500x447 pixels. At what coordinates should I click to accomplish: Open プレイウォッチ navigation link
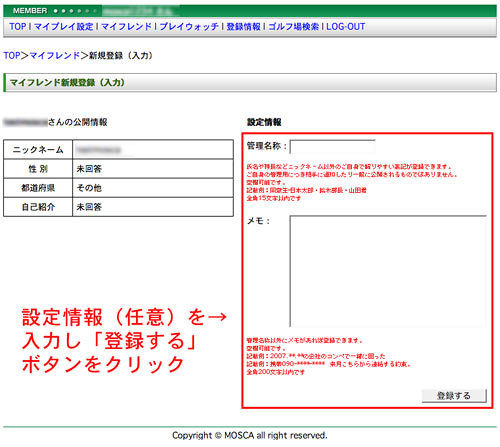189,27
